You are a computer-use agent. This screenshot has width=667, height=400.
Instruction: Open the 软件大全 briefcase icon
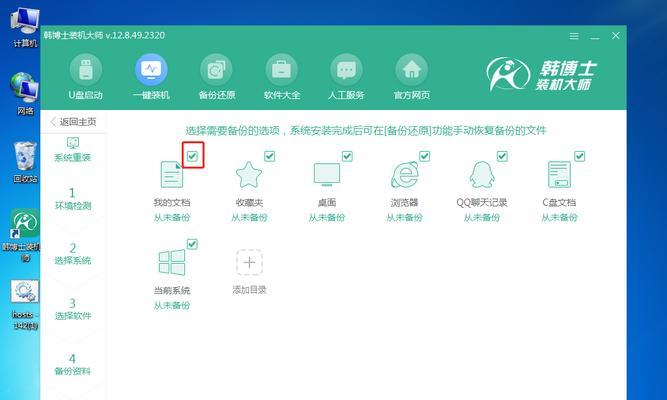tap(282, 69)
